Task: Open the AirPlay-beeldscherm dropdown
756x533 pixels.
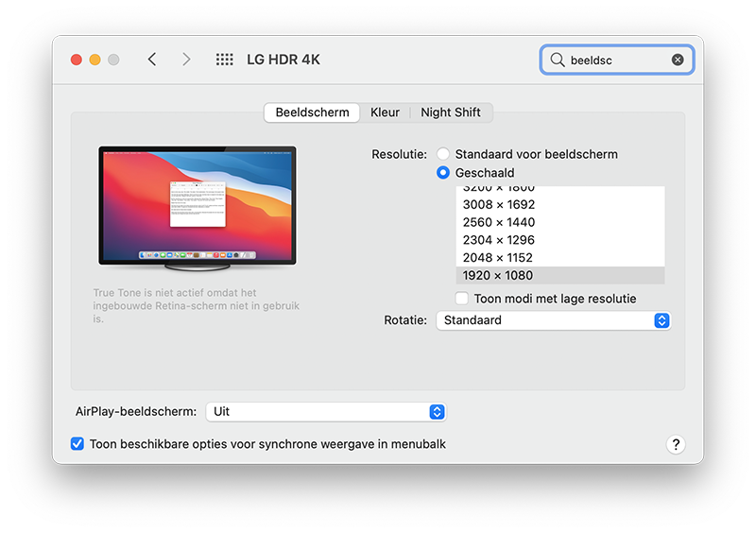Action: [326, 412]
